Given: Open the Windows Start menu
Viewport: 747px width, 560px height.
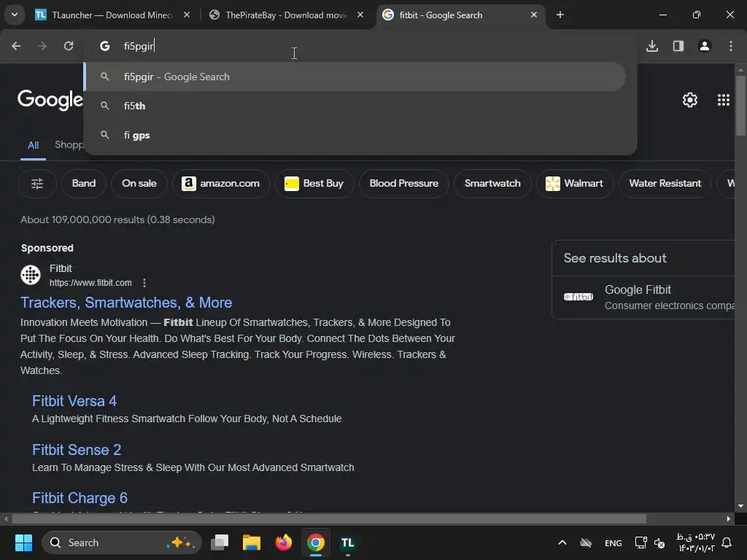Looking at the screenshot, I should tap(23, 542).
